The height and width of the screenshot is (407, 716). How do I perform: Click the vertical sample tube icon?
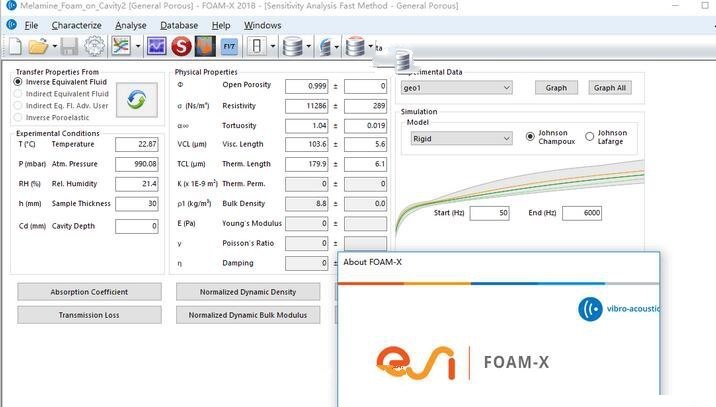[x=257, y=47]
